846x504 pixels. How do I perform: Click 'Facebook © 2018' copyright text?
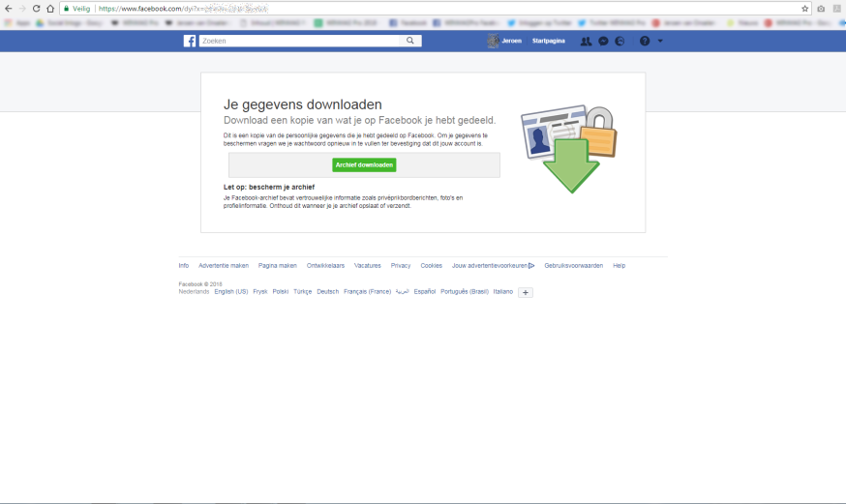(x=200, y=284)
